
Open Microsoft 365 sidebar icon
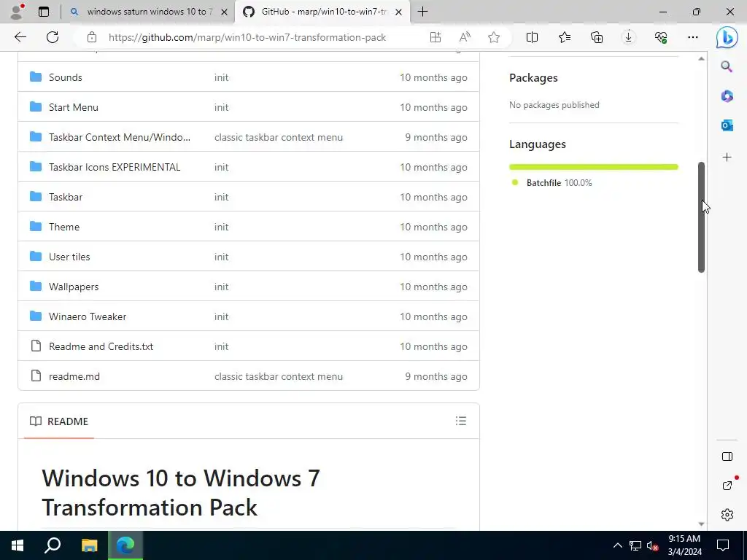click(x=727, y=96)
